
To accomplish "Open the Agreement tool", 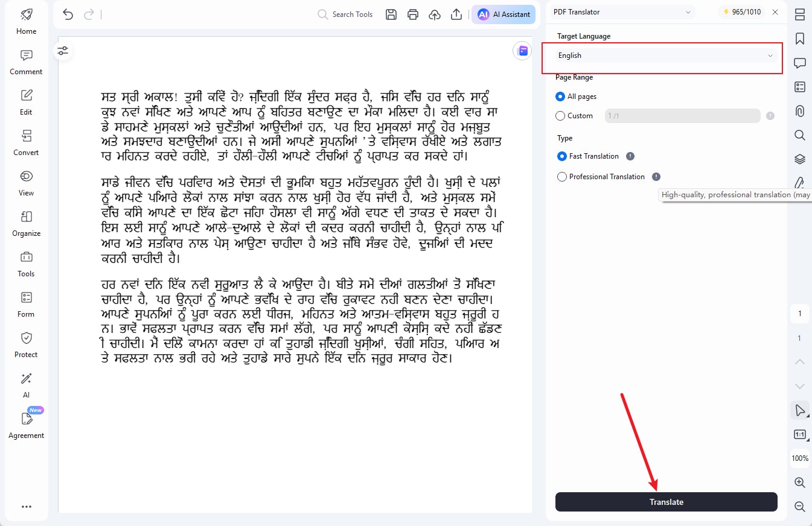I will (26, 426).
